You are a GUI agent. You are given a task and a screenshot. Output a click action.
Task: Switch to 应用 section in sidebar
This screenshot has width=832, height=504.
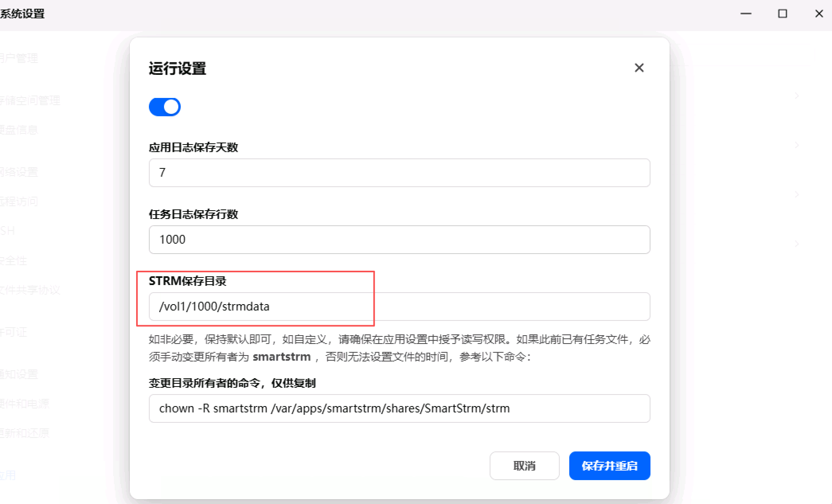click(8, 475)
